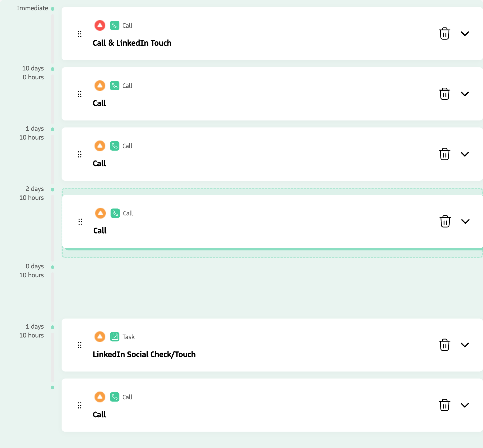
Task: Expand the selected Call step
Action: click(x=466, y=222)
